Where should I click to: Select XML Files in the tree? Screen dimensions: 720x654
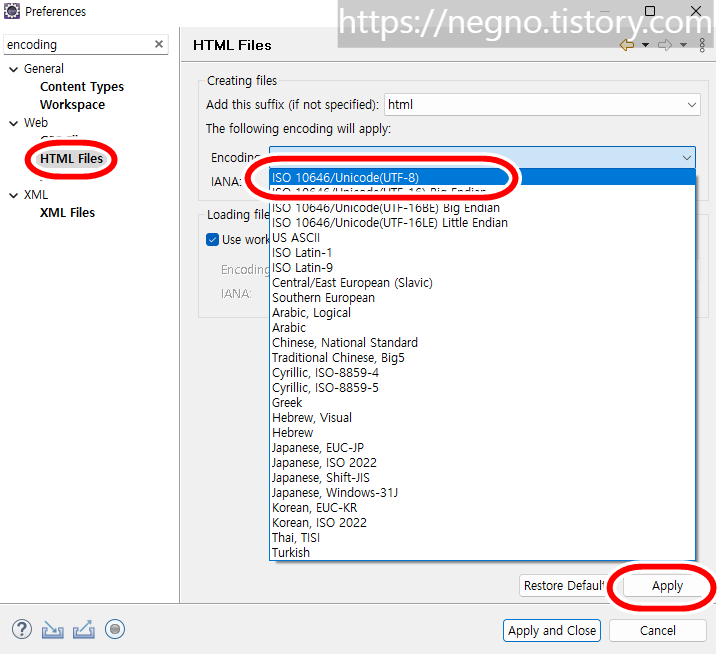point(67,213)
